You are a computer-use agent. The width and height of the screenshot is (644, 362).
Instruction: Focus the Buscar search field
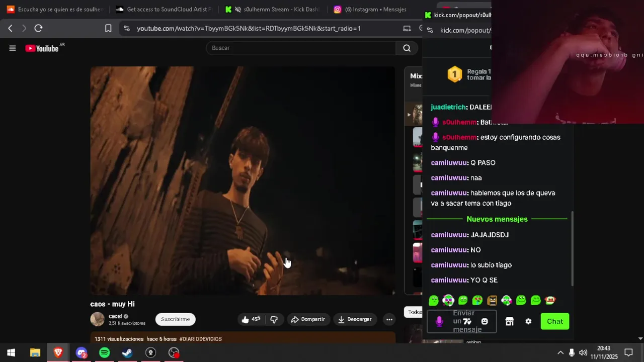(301, 48)
